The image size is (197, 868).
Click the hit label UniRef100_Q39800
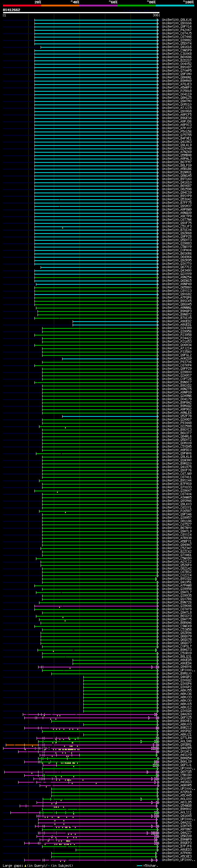pos(177,372)
